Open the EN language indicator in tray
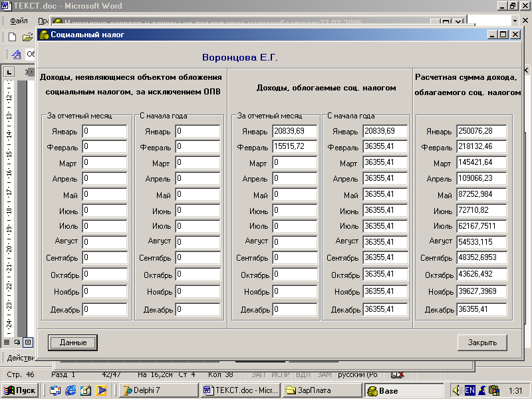The image size is (532, 399). pos(469,390)
